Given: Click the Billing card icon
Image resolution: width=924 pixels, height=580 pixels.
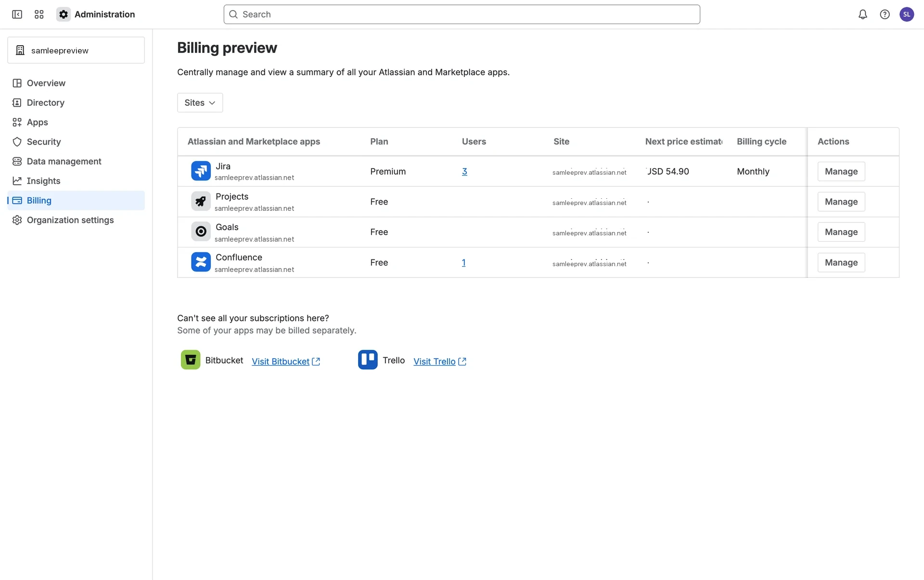Looking at the screenshot, I should coord(17,200).
